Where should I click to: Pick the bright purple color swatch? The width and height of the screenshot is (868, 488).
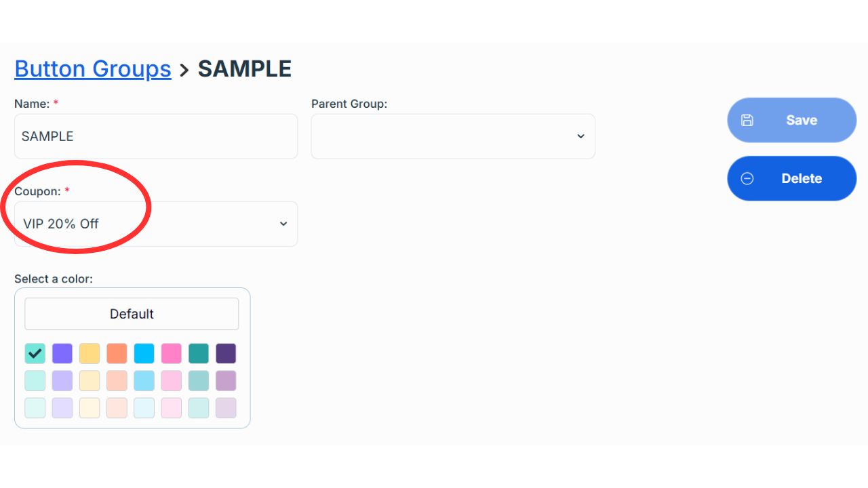62,353
